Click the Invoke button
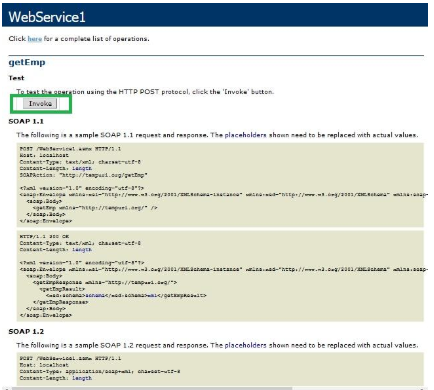The height and width of the screenshot is (390, 434). (40, 103)
